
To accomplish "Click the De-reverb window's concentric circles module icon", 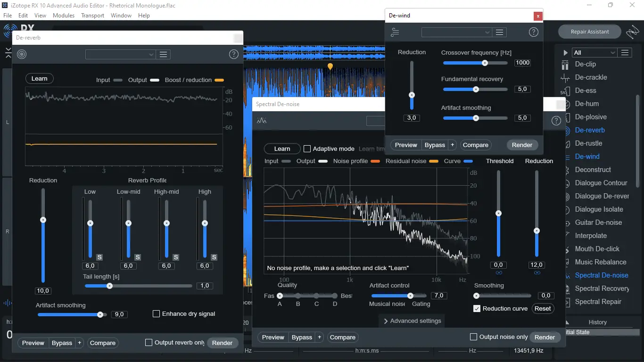I will click(22, 54).
